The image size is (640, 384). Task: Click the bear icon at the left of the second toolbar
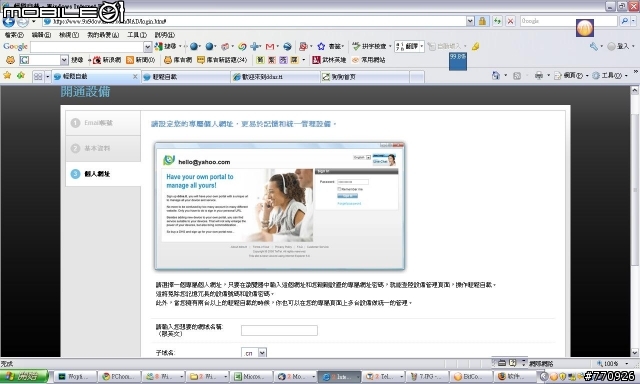click(x=10, y=60)
